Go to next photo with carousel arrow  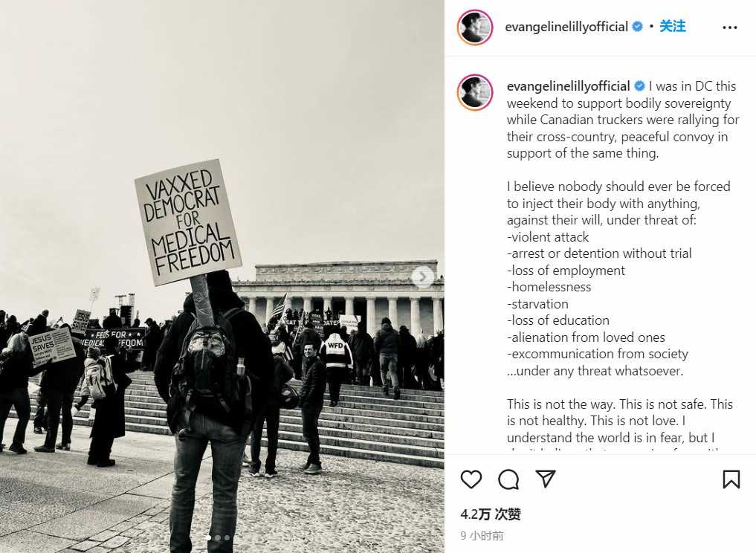(423, 276)
